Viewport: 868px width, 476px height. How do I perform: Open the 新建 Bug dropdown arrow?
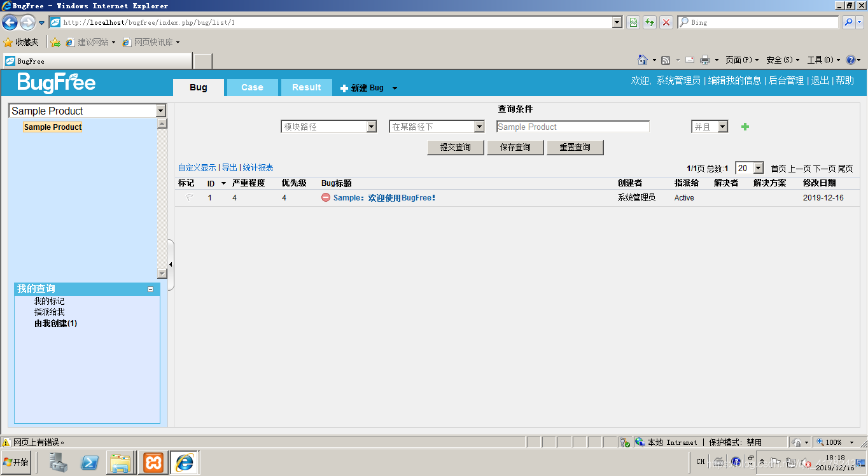pyautogui.click(x=395, y=88)
